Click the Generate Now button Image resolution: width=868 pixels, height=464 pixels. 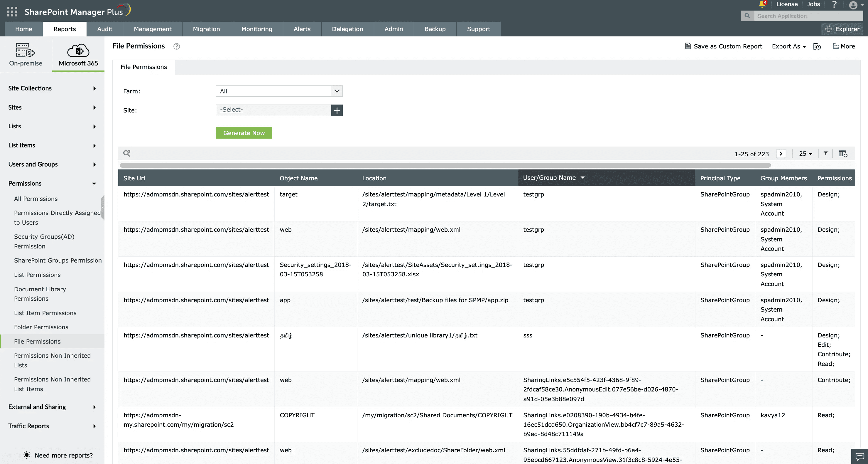pyautogui.click(x=244, y=133)
